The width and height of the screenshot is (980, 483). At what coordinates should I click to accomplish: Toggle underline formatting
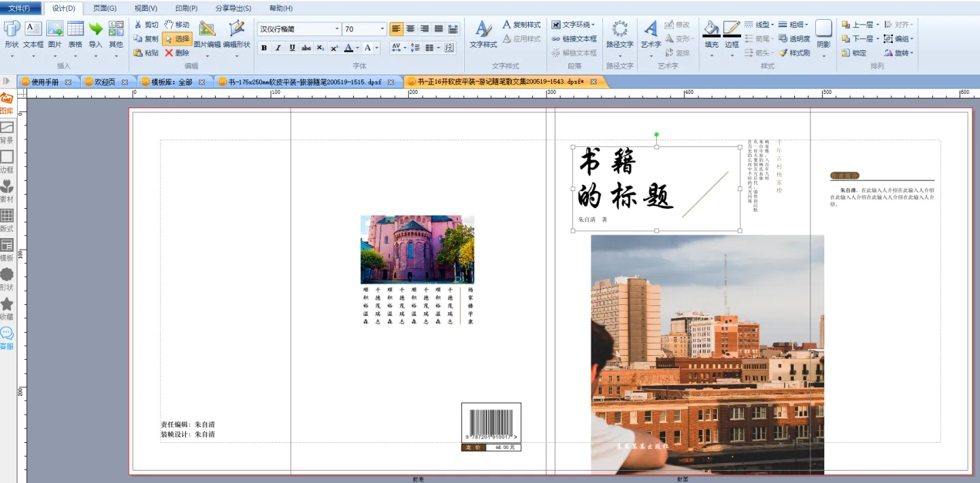pyautogui.click(x=292, y=48)
